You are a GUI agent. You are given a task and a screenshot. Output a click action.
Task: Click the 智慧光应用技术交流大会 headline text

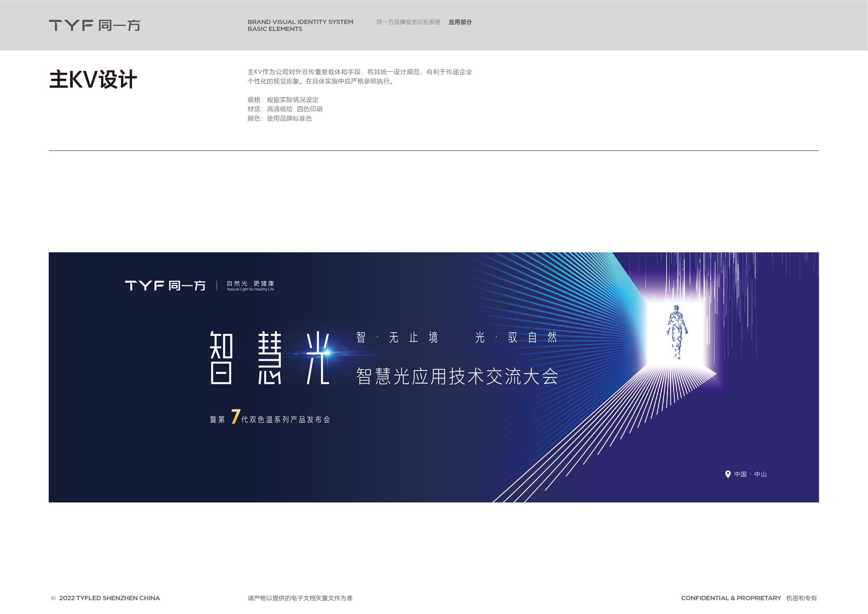(x=457, y=376)
